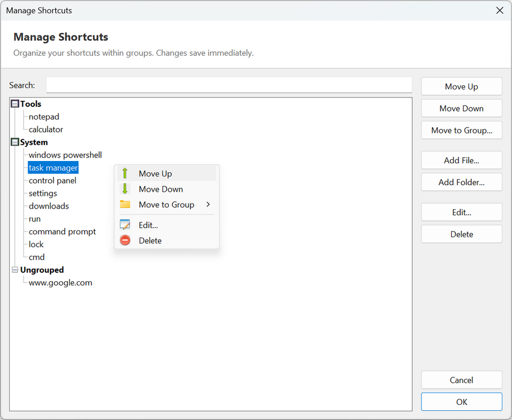Click the green down arrow icon in context menu
The width and height of the screenshot is (512, 420).
(x=125, y=189)
